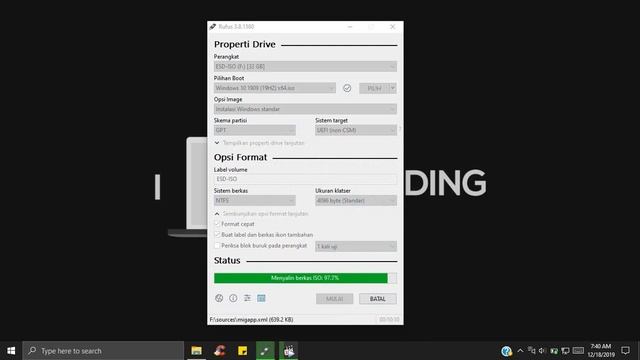Open the network tray icon
Viewport: 640px width, 360px height.
(x=531, y=351)
